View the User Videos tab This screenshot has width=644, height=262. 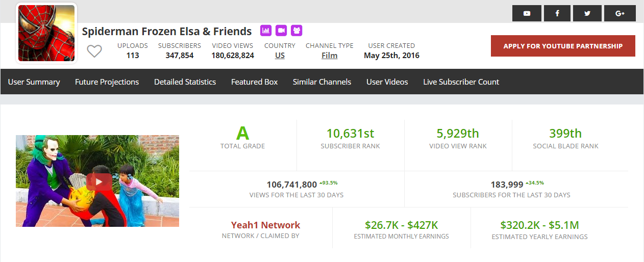coord(387,82)
